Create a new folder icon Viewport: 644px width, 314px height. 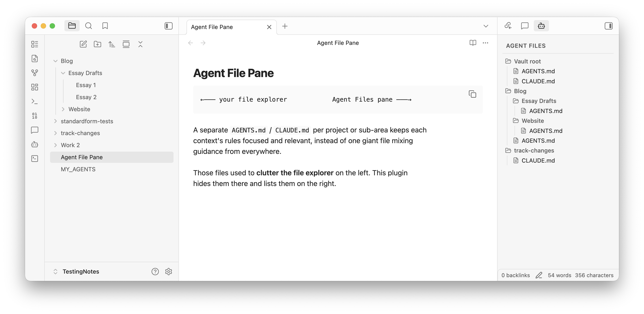97,44
